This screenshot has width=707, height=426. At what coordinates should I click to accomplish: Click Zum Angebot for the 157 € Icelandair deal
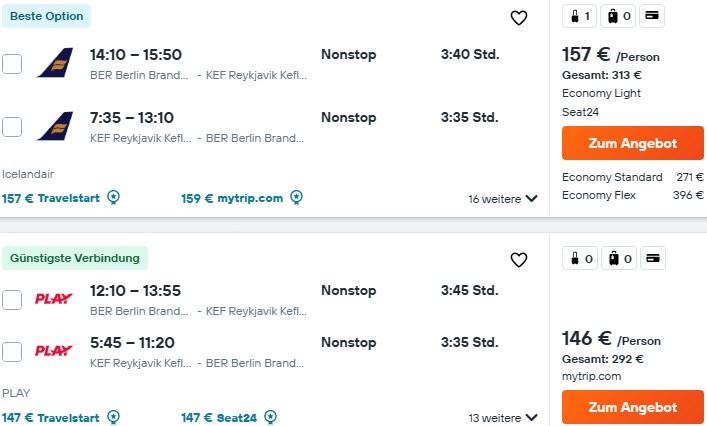pyautogui.click(x=633, y=143)
